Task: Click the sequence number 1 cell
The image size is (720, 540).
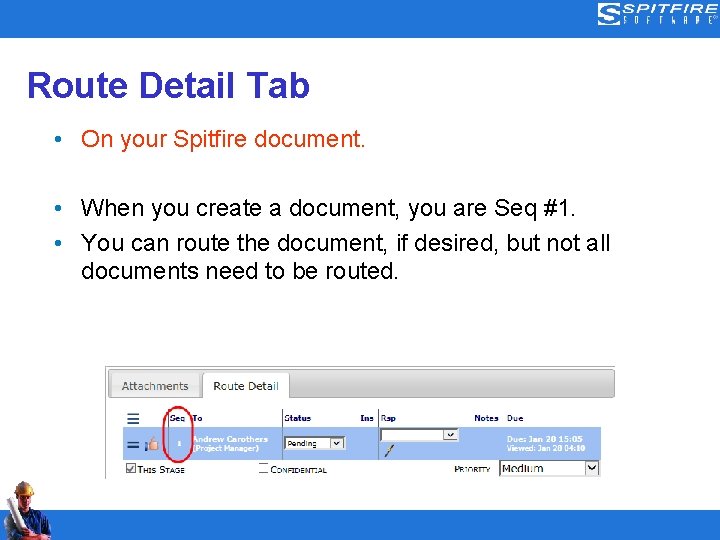Action: point(179,443)
